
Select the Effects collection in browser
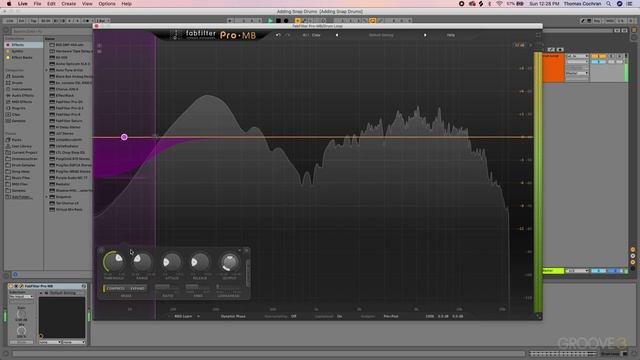click(24, 45)
